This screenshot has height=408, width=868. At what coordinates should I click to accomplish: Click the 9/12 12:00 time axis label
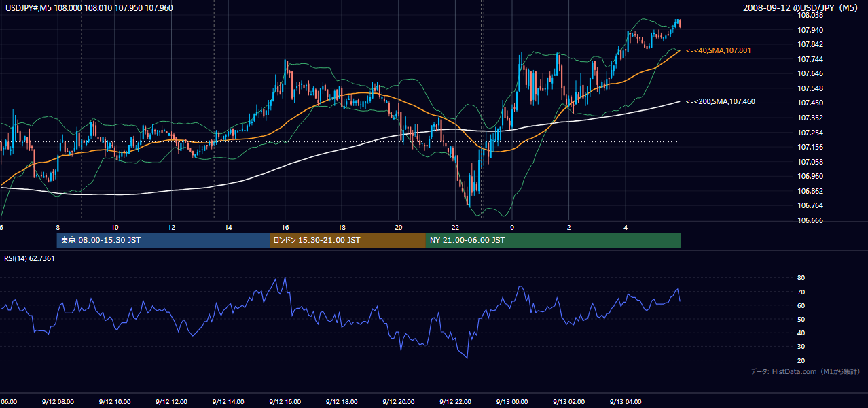click(171, 401)
